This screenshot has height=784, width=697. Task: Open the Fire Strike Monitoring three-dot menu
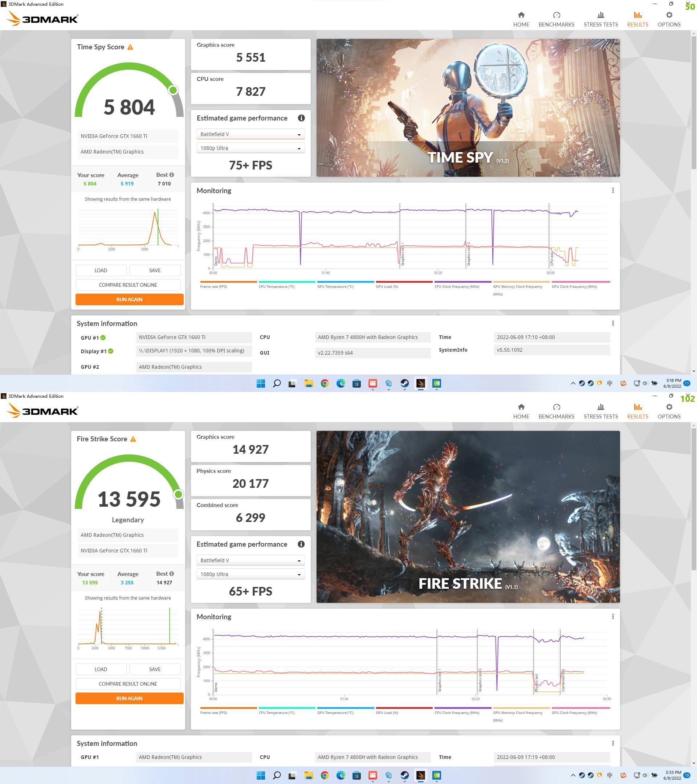pyautogui.click(x=613, y=617)
